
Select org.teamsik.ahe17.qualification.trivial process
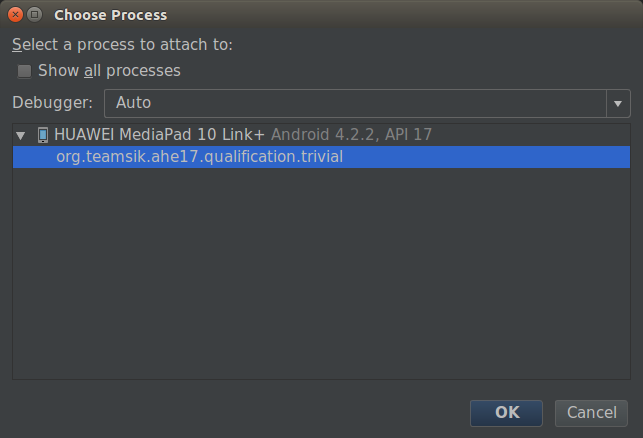pos(199,157)
